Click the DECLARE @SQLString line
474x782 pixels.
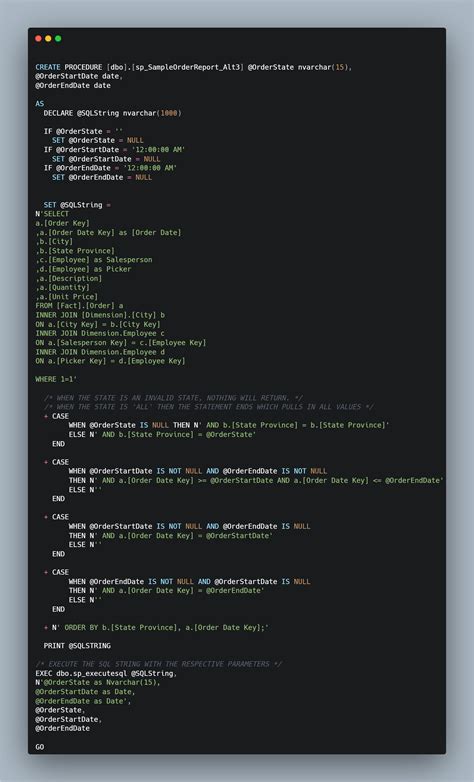[x=112, y=113]
